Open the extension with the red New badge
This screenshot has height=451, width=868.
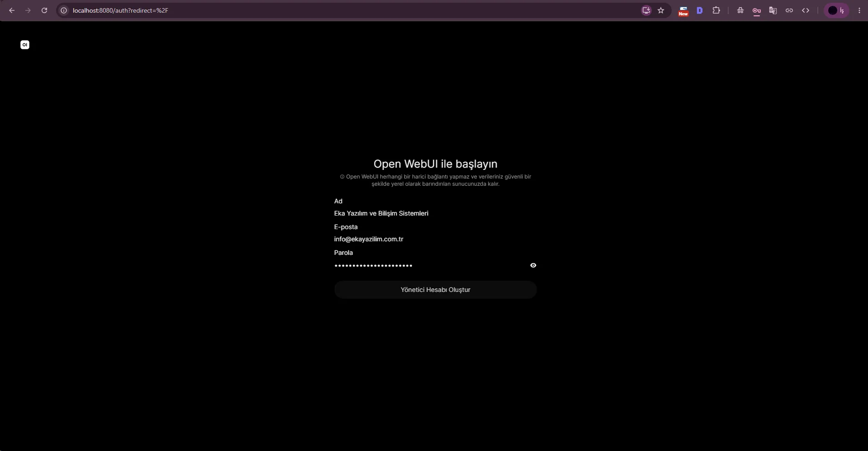click(x=683, y=11)
